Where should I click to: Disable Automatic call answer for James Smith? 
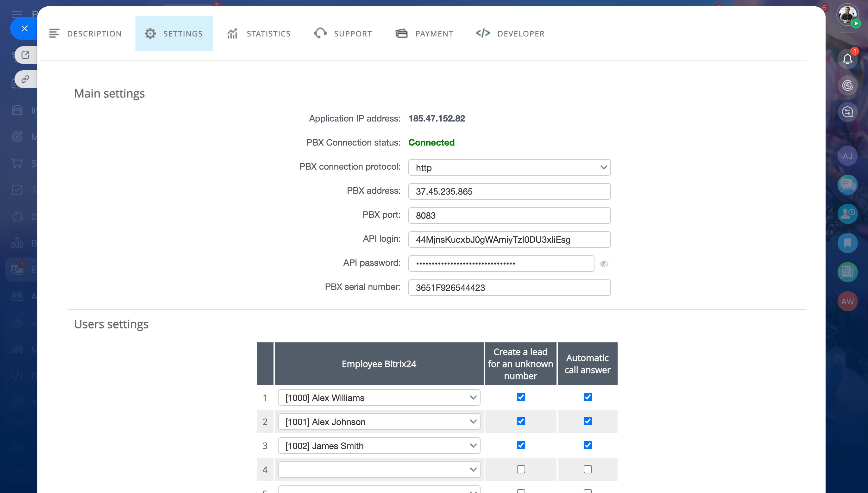[x=588, y=445]
